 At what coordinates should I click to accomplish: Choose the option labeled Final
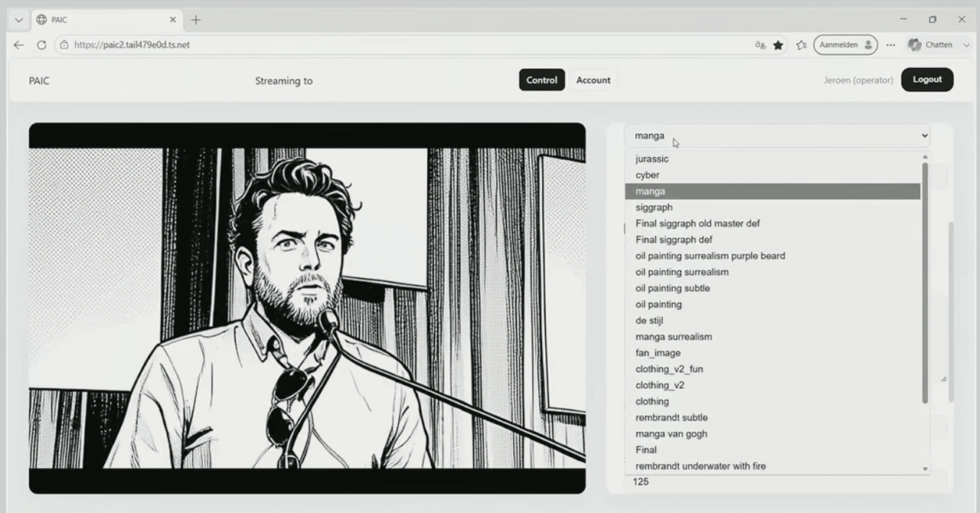pos(773,449)
